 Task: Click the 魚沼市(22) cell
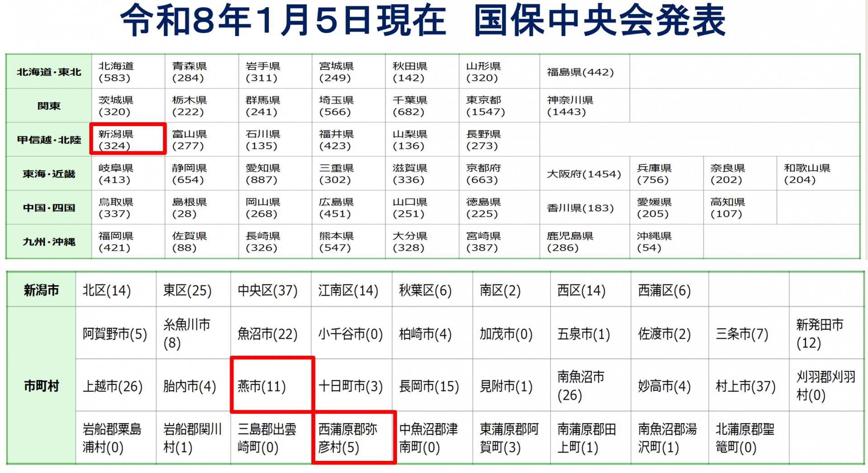[270, 334]
